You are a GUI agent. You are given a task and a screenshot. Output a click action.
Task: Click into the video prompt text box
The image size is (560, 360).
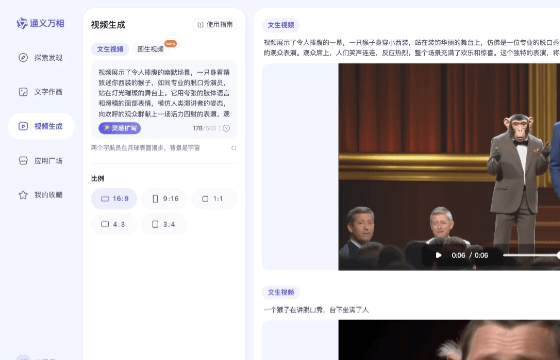164,93
